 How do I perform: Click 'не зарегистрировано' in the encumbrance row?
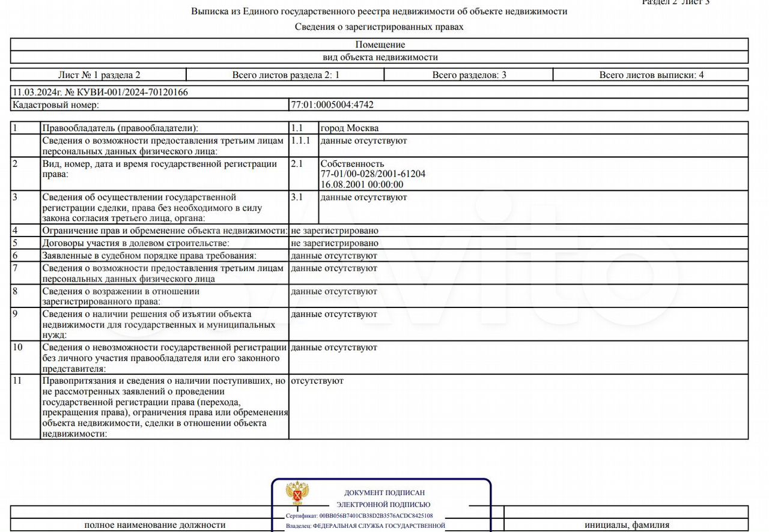pos(335,231)
